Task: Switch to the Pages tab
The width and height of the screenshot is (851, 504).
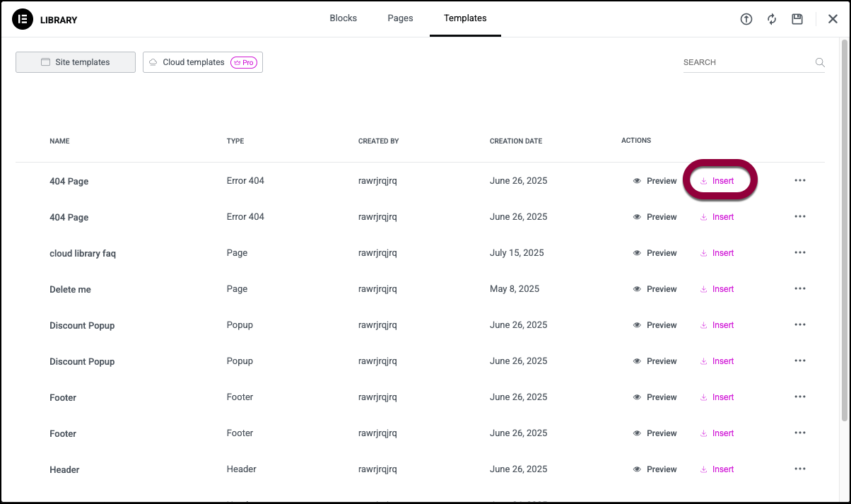Action: [400, 18]
